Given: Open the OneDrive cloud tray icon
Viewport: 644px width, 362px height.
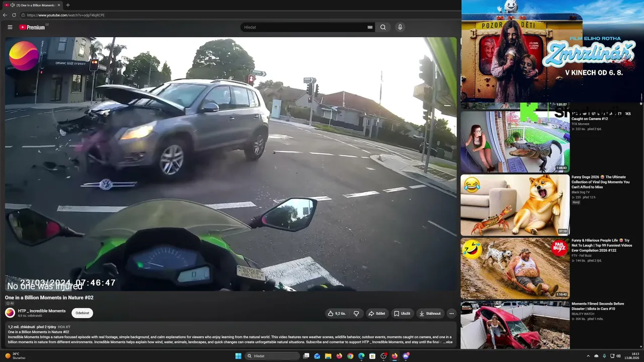Looking at the screenshot, I should pos(596,356).
